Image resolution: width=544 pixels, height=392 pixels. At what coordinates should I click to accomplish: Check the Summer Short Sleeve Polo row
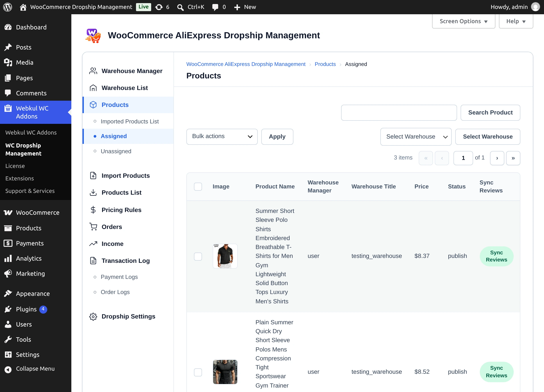pos(198,256)
